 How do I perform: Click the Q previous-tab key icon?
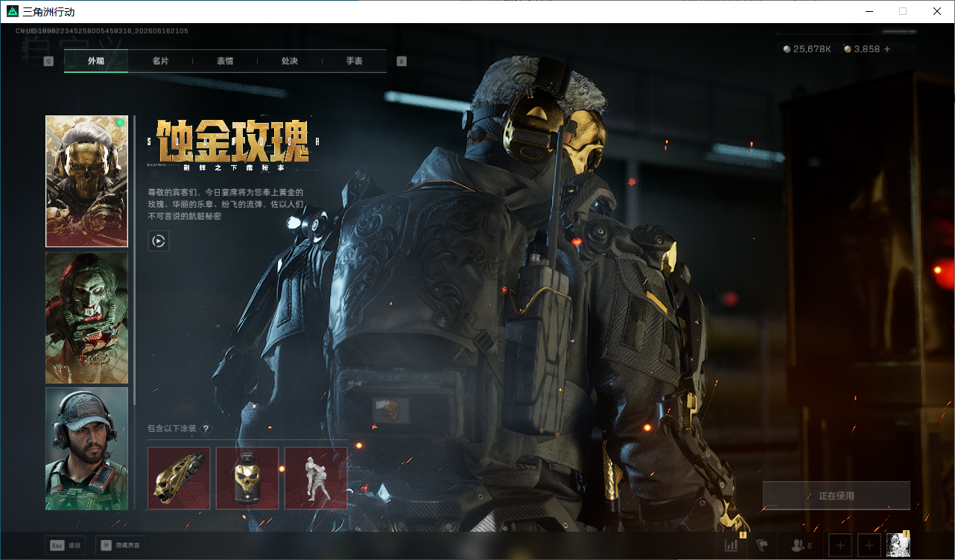48,61
